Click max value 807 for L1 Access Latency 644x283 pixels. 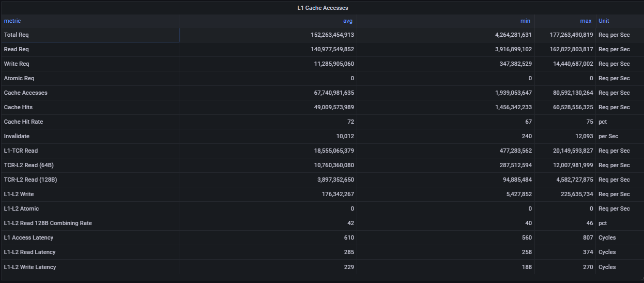coord(588,237)
